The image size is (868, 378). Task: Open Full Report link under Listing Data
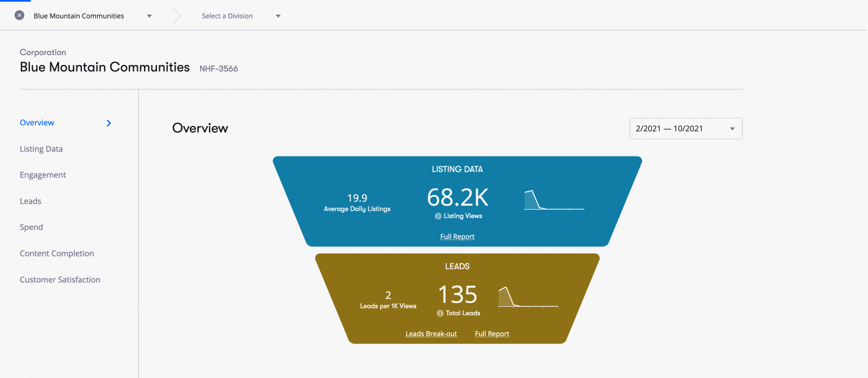(457, 237)
